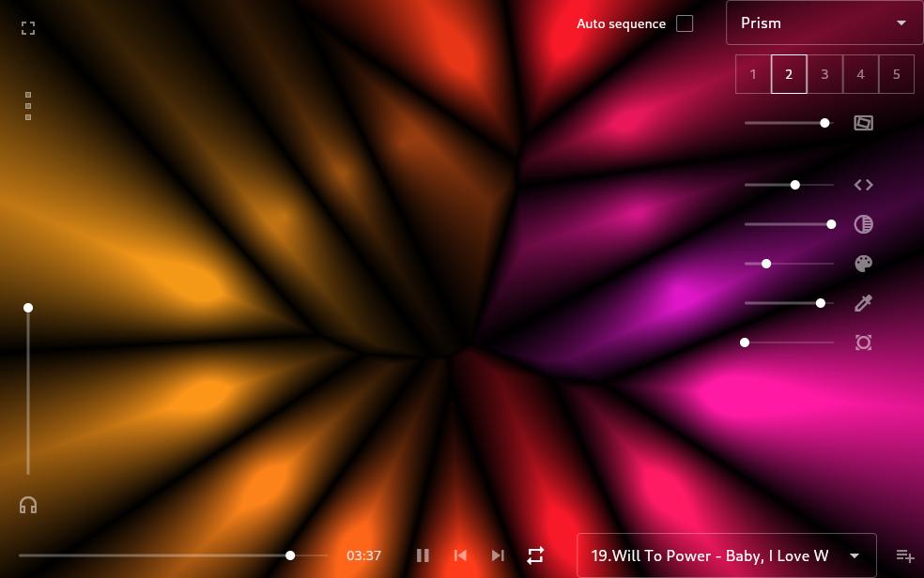Click the contrast half-circle icon
The image size is (924, 578).
pos(863,224)
